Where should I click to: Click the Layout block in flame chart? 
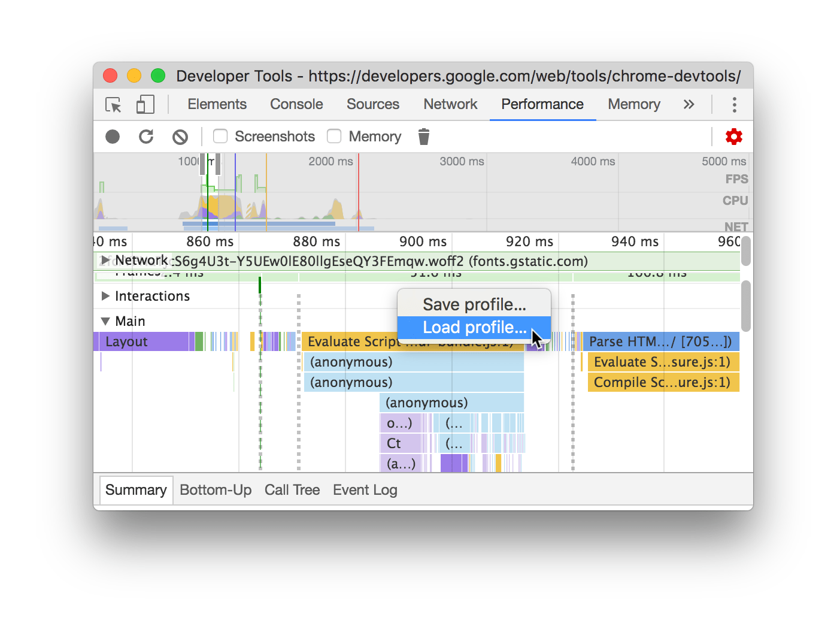coord(144,341)
